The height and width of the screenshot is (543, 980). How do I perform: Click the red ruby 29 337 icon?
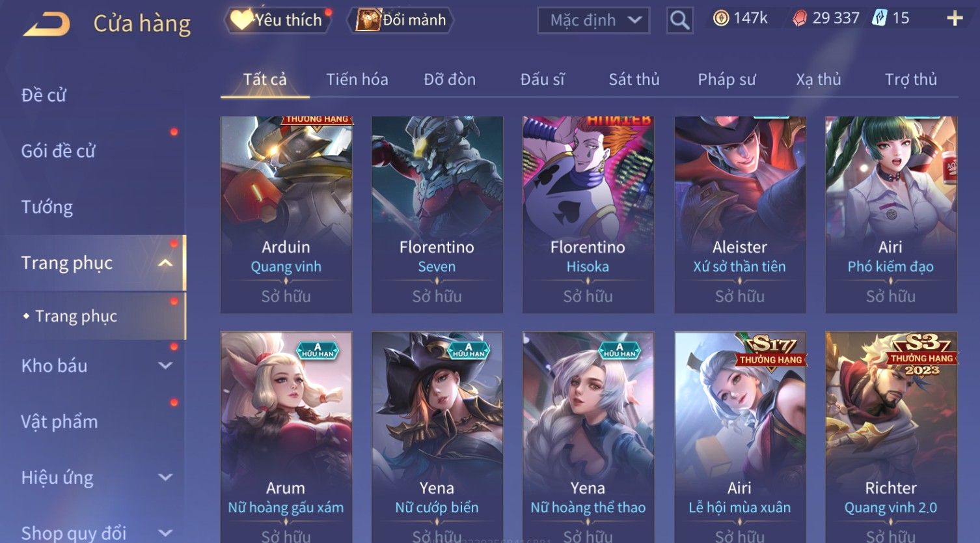(x=799, y=18)
